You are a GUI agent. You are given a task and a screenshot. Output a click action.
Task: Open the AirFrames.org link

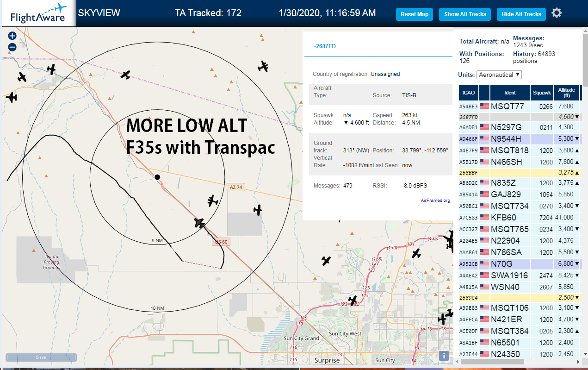[x=435, y=201]
